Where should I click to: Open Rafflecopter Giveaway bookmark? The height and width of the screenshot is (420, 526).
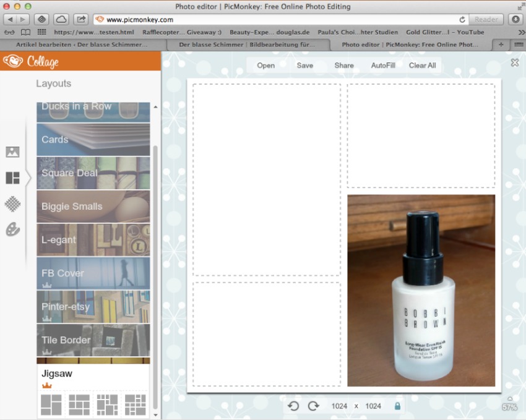(182, 32)
